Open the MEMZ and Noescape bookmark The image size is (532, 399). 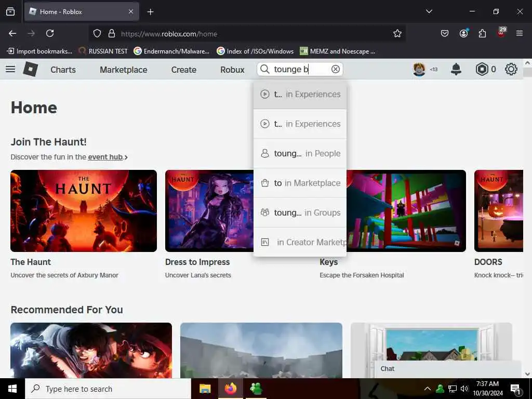338,51
